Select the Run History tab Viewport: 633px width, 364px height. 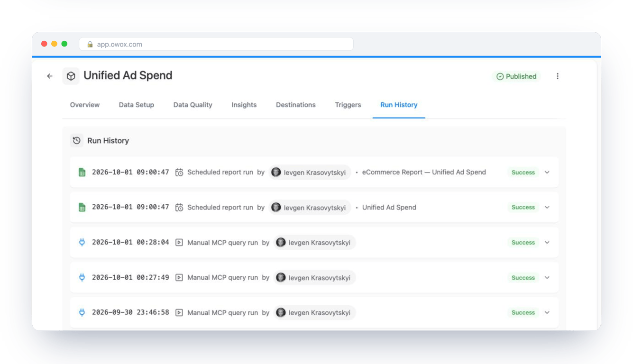399,105
